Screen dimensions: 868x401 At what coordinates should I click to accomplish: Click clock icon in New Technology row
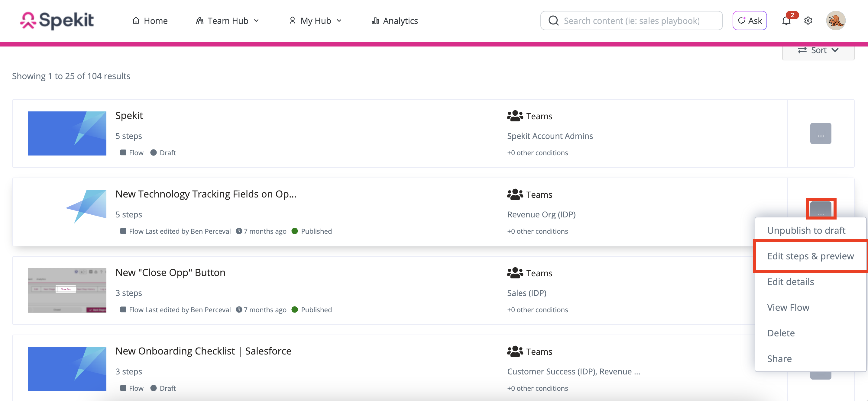239,231
